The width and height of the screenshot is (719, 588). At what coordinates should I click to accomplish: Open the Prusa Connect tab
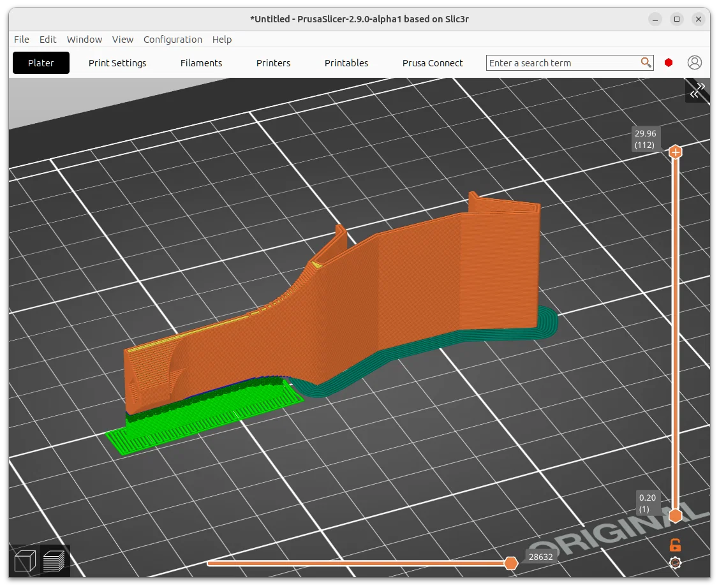click(433, 62)
